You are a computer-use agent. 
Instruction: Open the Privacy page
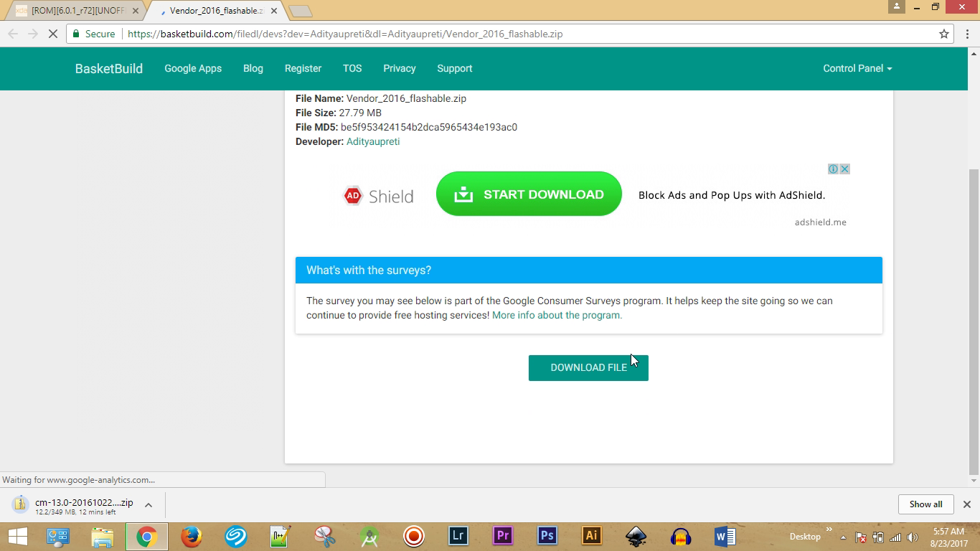point(400,68)
